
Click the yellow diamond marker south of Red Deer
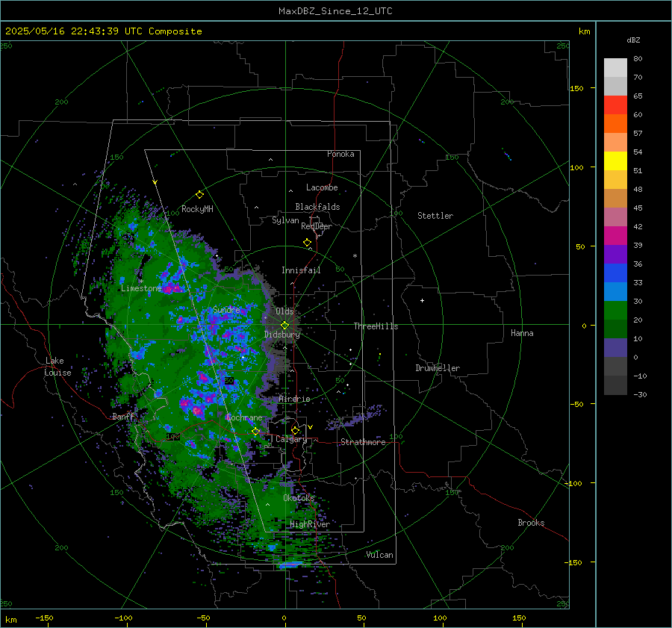pos(307,243)
